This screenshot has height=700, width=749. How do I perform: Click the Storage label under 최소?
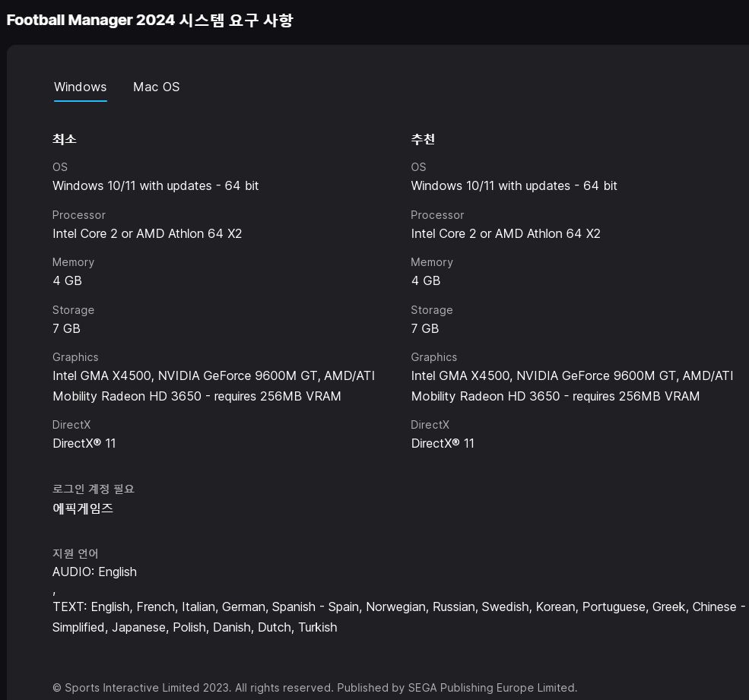click(73, 310)
